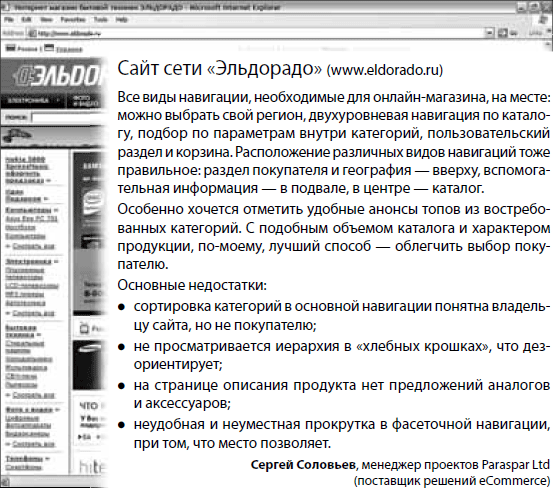The image size is (553, 488).
Task: Select the Электроника navigation tab
Action: [x=32, y=100]
